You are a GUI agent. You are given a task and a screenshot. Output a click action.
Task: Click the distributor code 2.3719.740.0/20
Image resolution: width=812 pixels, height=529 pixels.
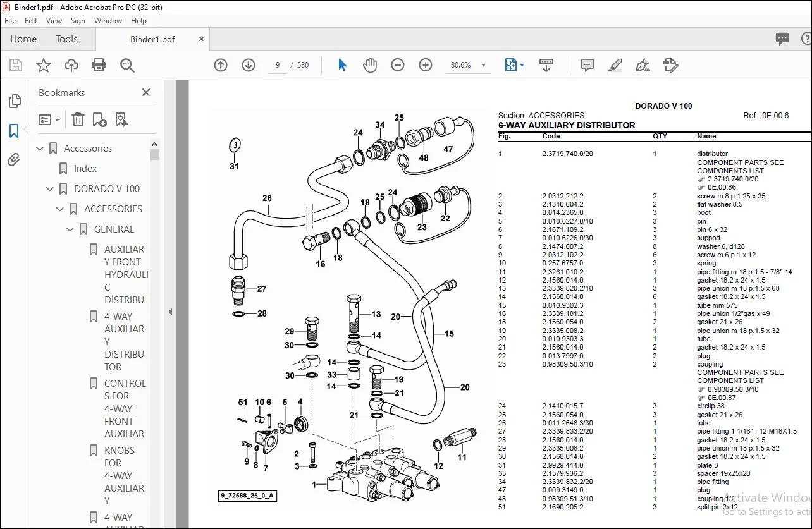[x=567, y=154]
